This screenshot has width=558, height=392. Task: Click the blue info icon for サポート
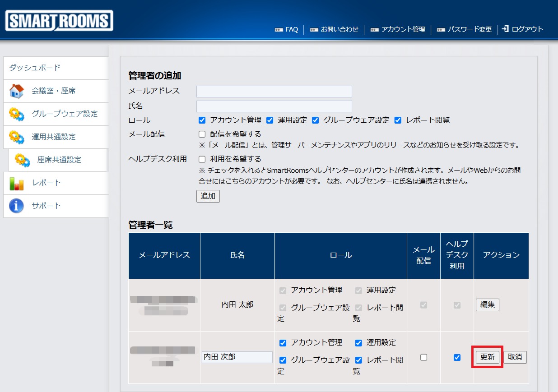coord(17,206)
